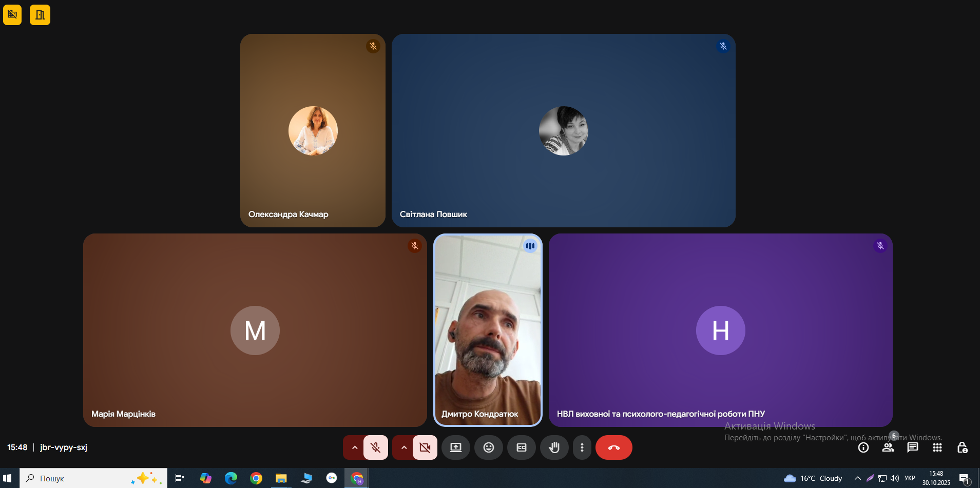
Task: Open host controls lock icon
Action: click(963, 447)
